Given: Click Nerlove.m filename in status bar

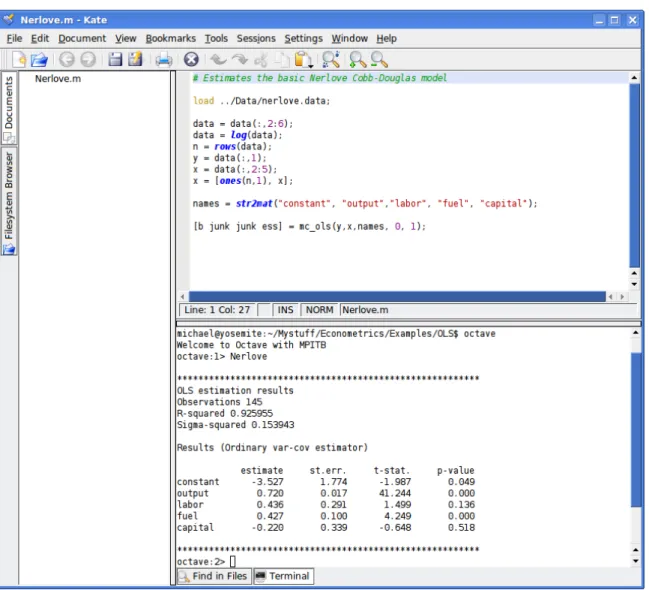Looking at the screenshot, I should [x=365, y=310].
